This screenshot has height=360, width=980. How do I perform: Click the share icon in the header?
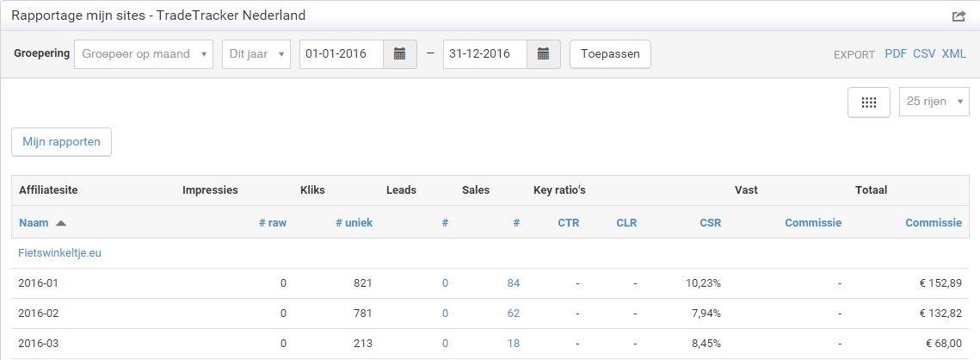[x=958, y=16]
